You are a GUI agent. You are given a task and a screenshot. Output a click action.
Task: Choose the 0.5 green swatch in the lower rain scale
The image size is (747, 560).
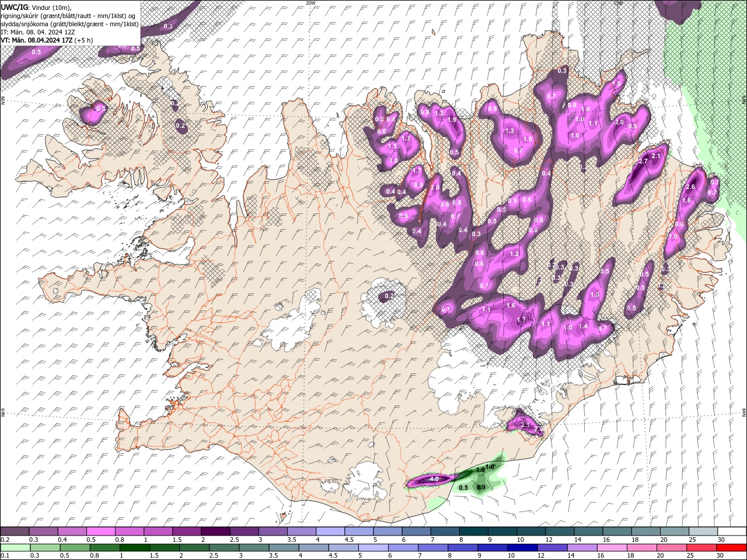coord(75,547)
